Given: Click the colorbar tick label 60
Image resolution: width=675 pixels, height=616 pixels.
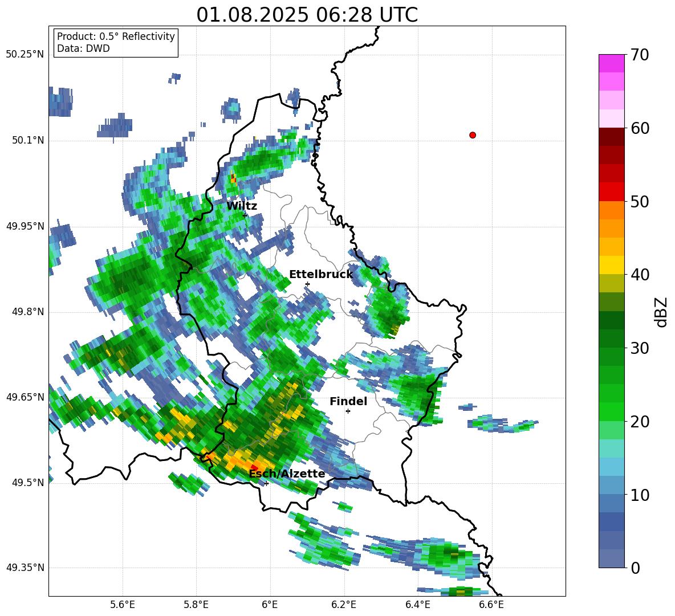Looking at the screenshot, I should pos(640,128).
